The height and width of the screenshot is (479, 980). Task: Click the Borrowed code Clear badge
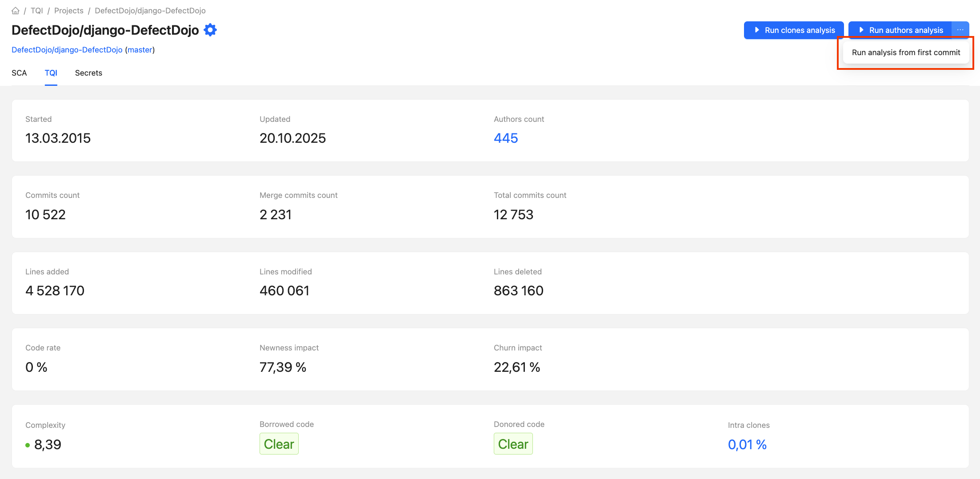pyautogui.click(x=279, y=444)
